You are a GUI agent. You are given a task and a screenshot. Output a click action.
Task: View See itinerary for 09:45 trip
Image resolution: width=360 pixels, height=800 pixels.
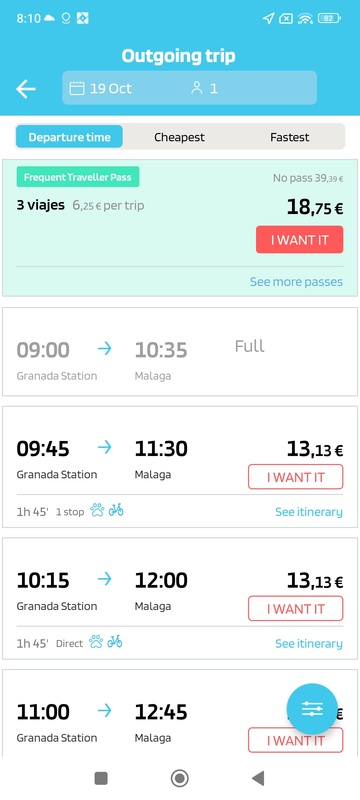pos(309,512)
